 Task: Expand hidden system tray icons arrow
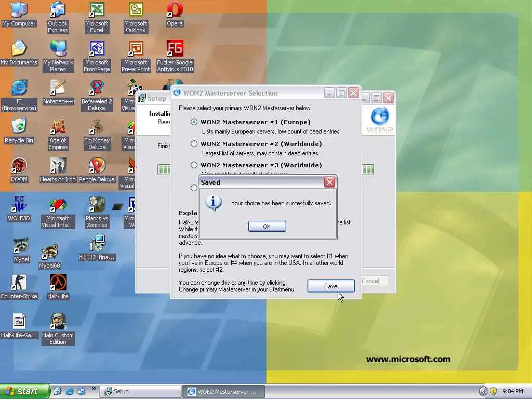(x=483, y=392)
